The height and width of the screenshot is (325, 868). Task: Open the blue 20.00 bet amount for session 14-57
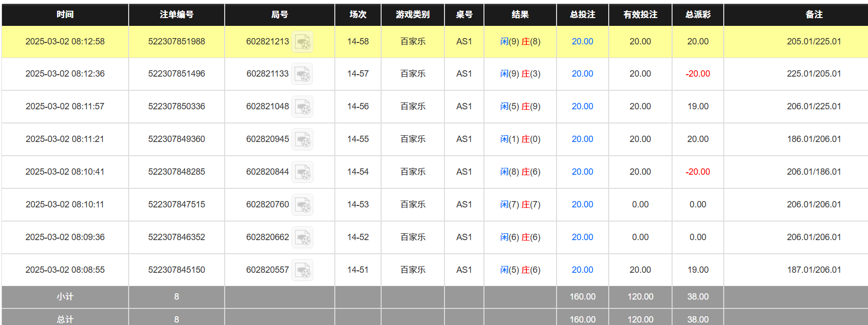tap(582, 74)
